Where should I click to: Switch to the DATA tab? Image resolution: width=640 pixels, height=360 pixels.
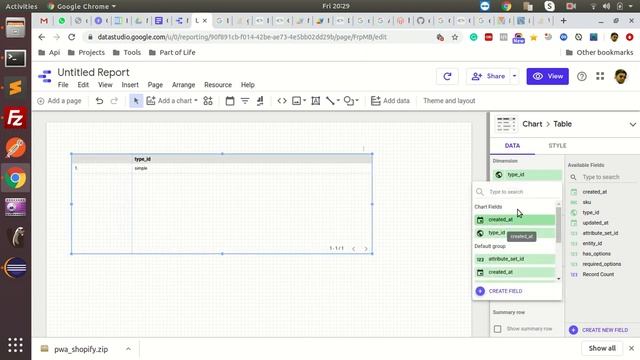[512, 146]
